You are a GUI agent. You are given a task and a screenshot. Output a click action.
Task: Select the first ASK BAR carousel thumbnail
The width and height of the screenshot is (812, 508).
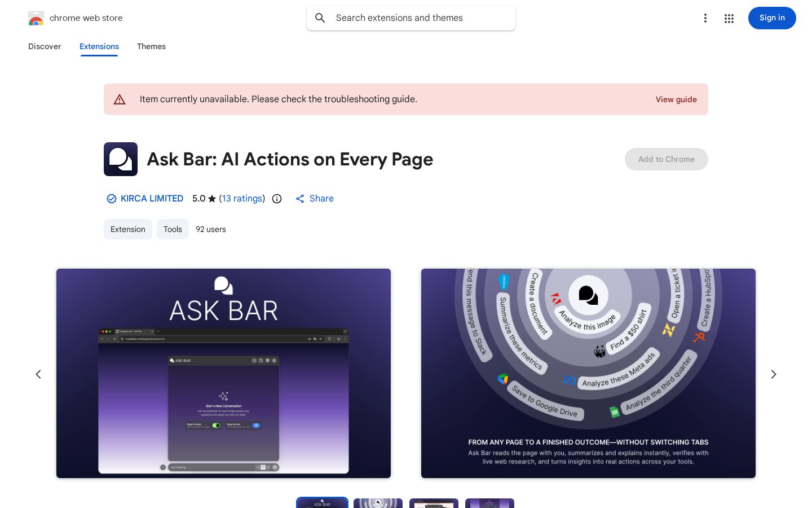tap(322, 502)
